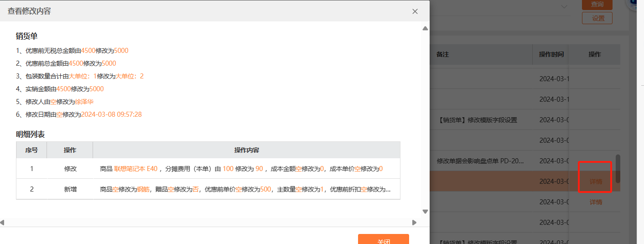Click the 操作 column header in background table
Image resolution: width=644 pixels, height=244 pixels.
(594, 54)
